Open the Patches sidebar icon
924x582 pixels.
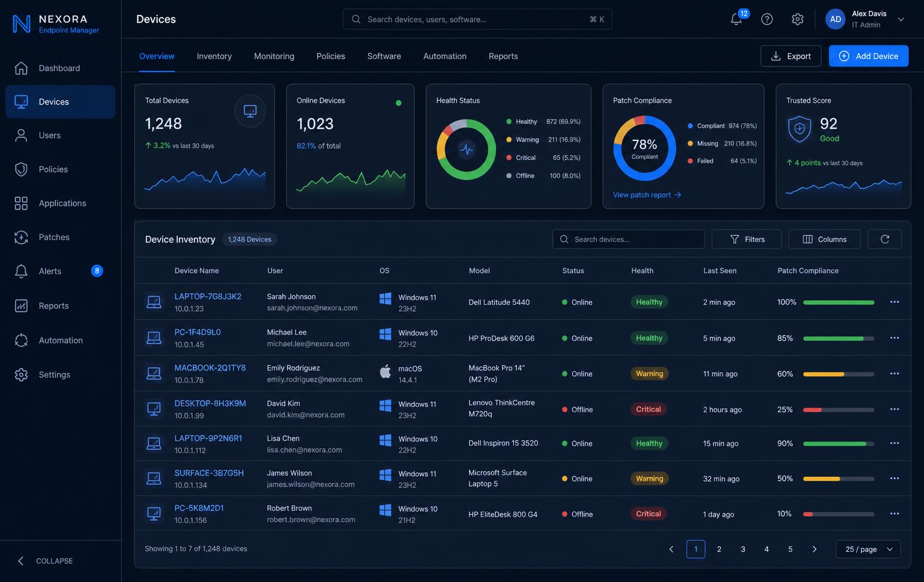[x=21, y=237]
